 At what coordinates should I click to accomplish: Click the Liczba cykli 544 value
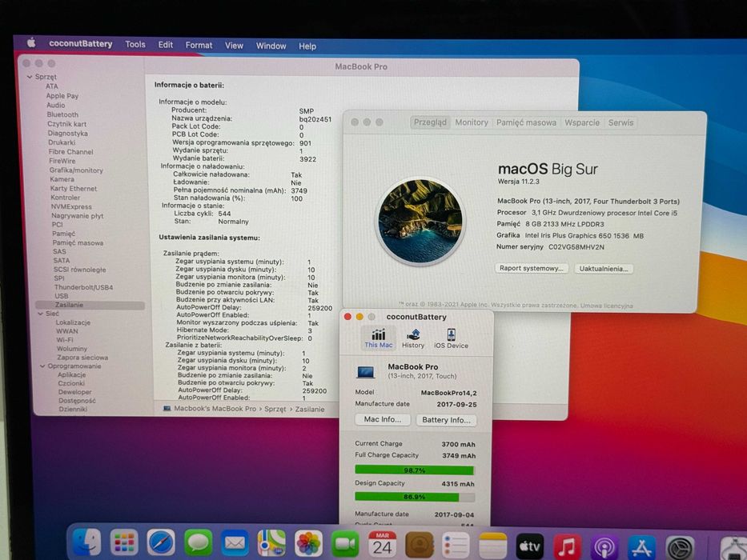pyautogui.click(x=224, y=214)
